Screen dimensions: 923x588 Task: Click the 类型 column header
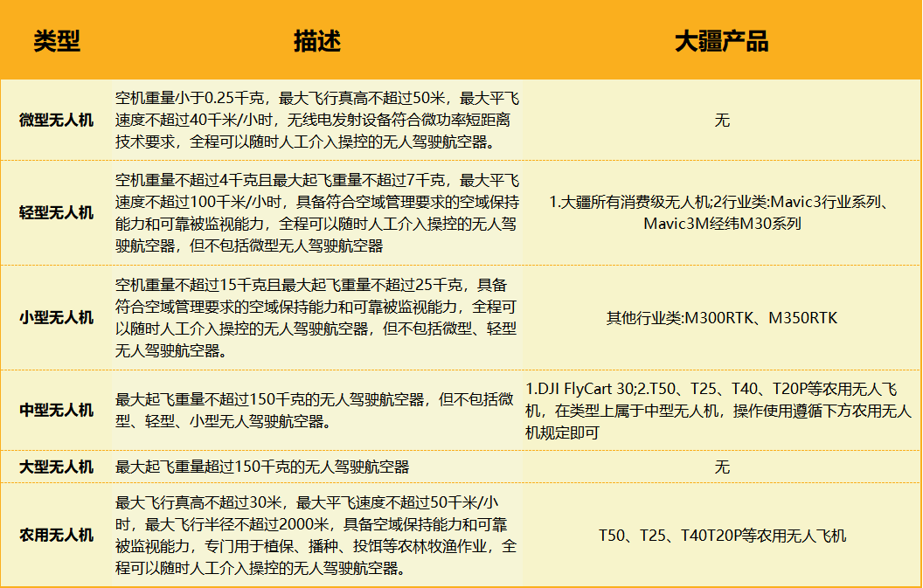[57, 41]
